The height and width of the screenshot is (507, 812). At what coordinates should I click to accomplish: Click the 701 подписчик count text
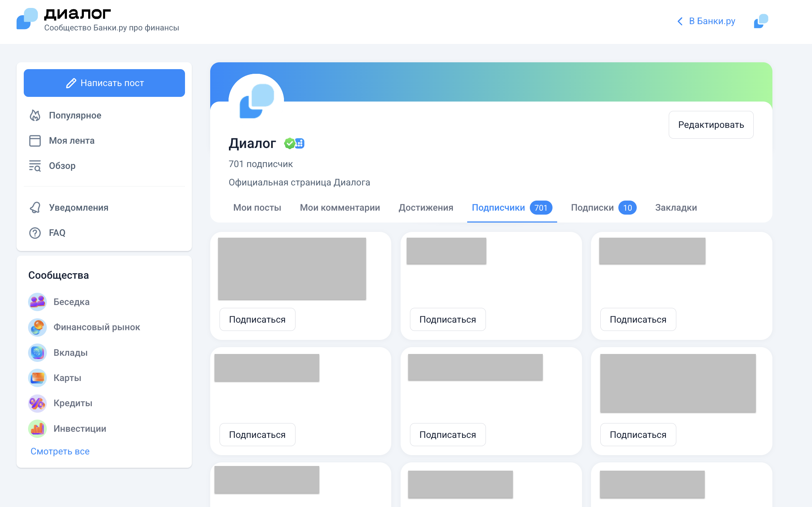pyautogui.click(x=261, y=164)
